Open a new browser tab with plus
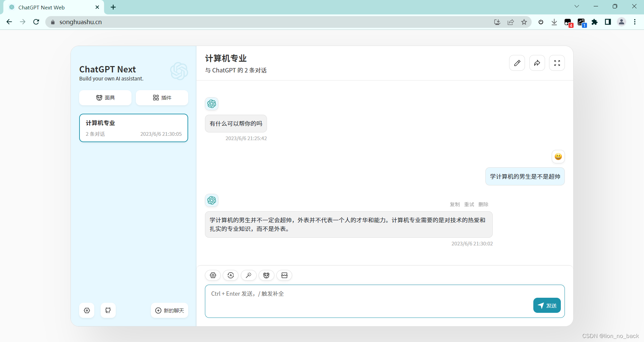Image resolution: width=644 pixels, height=342 pixels. coord(113,7)
